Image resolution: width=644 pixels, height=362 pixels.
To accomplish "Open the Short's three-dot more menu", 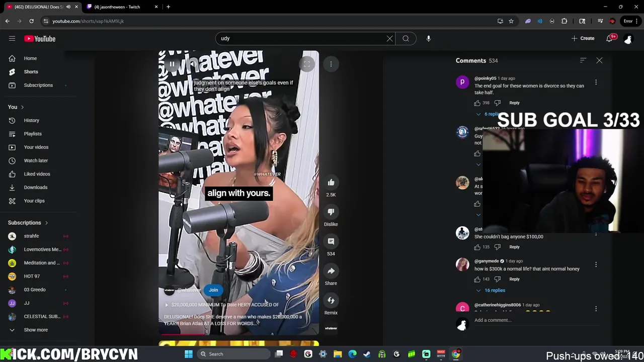I will (331, 64).
